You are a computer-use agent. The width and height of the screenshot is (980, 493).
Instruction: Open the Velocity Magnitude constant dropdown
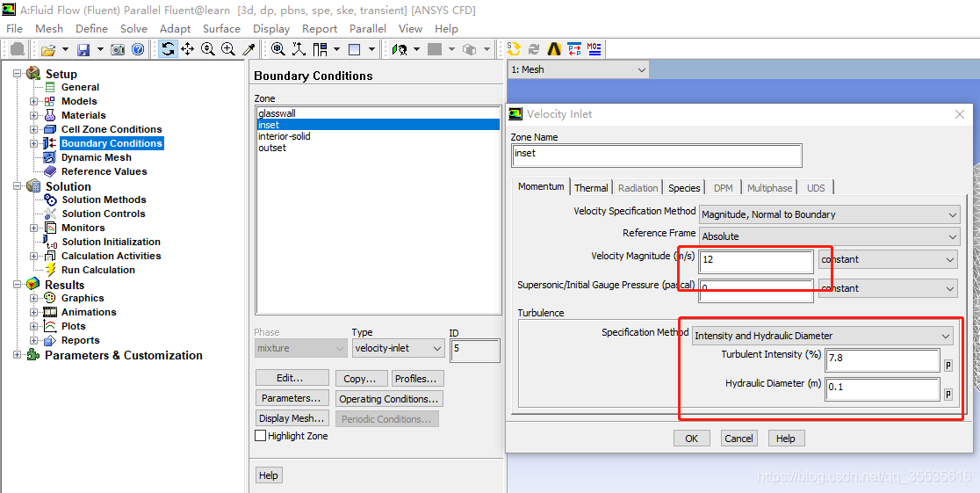tap(888, 259)
